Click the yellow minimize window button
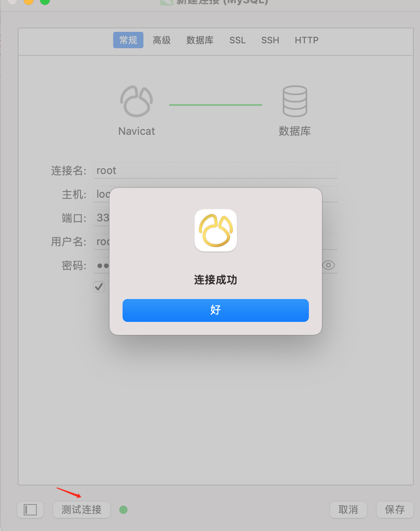This screenshot has height=531, width=420. pos(29,2)
